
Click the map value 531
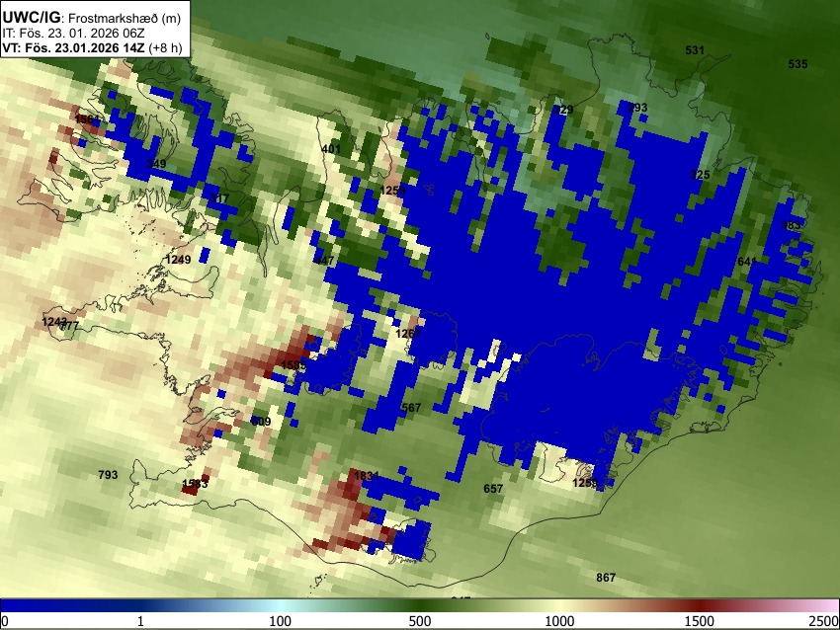click(x=695, y=50)
